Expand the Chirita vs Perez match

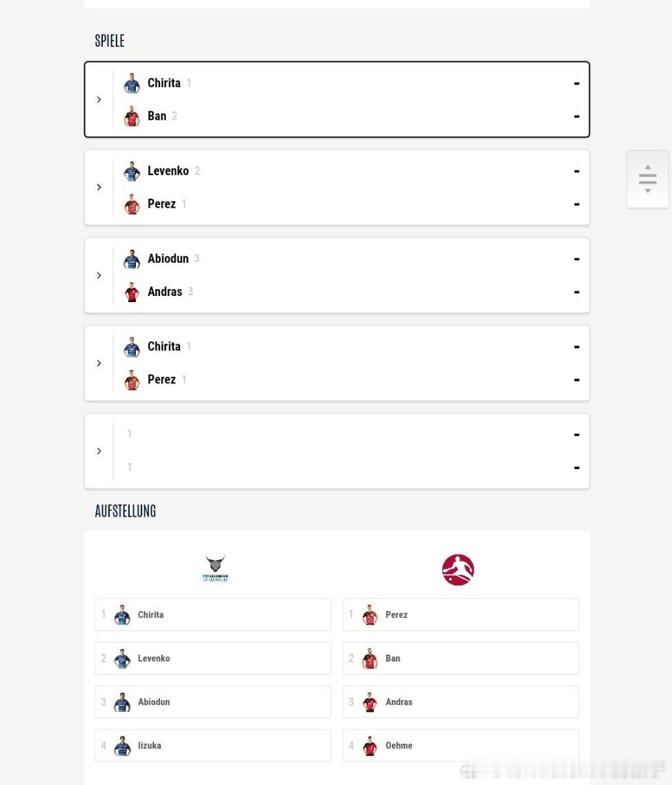[99, 363]
